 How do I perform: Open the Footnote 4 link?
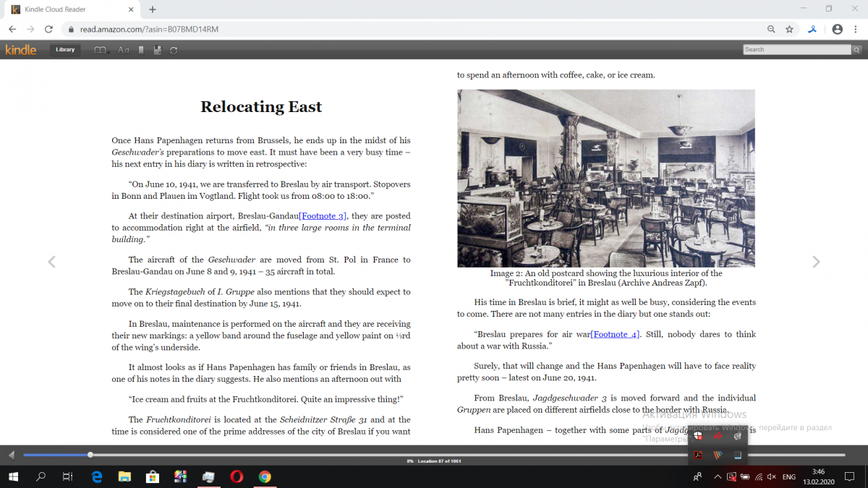coord(615,334)
